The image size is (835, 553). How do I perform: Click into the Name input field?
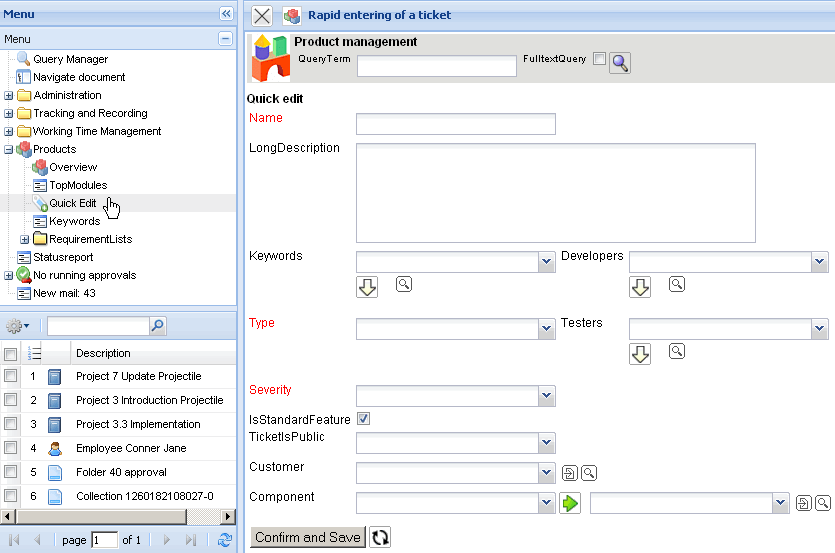pos(455,124)
